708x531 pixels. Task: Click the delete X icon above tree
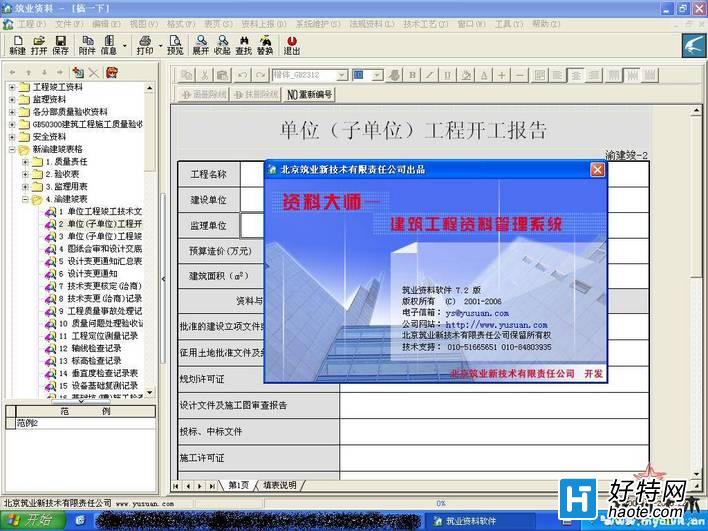[x=94, y=72]
